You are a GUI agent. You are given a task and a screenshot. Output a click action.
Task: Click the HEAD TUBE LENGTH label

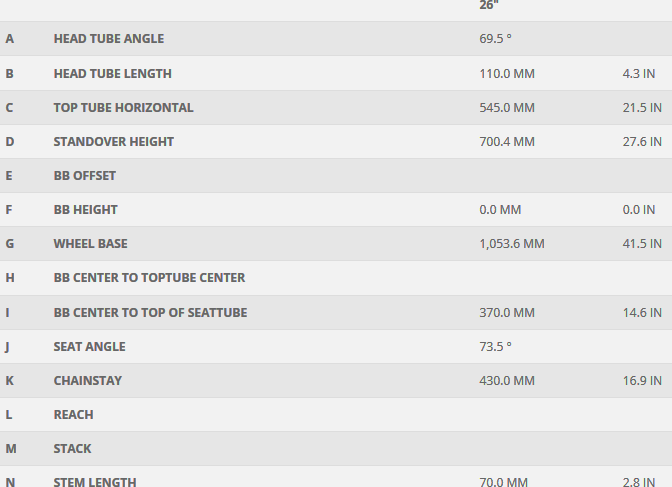coord(112,73)
